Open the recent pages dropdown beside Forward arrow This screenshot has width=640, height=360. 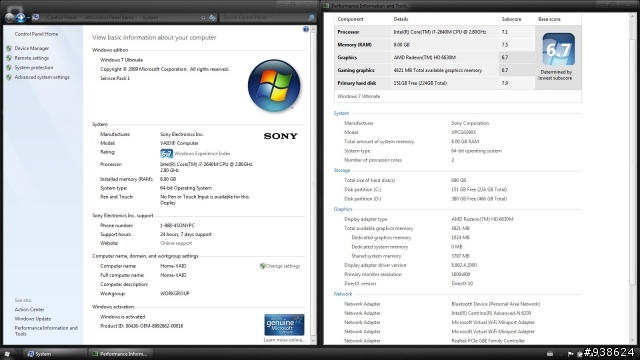point(28,18)
